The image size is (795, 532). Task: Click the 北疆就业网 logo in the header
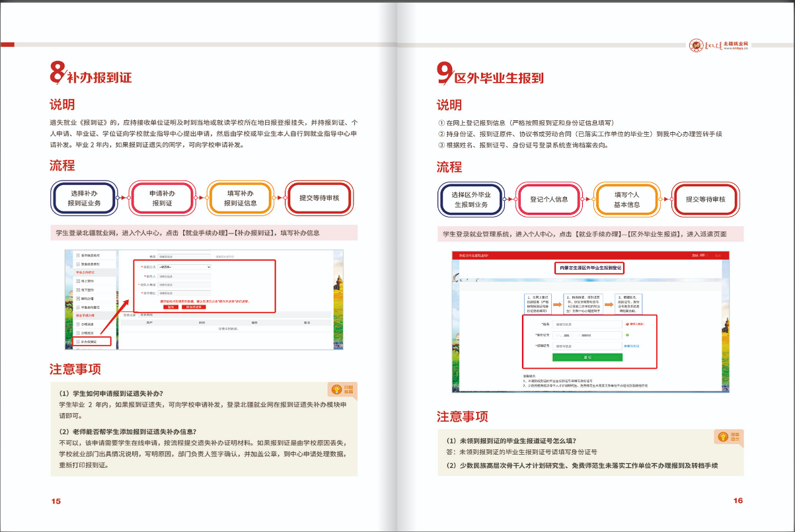[719, 46]
